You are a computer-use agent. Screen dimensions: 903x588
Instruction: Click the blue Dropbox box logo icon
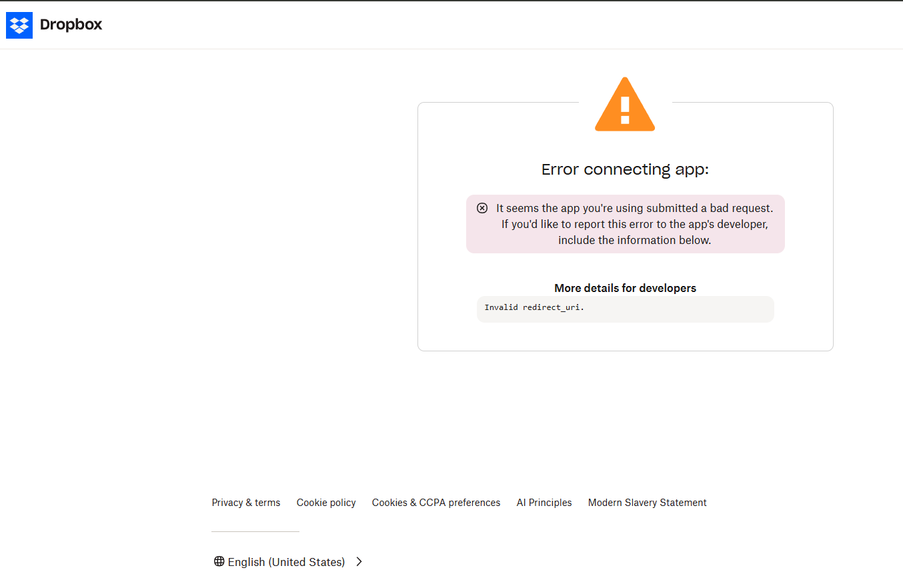tap(19, 25)
